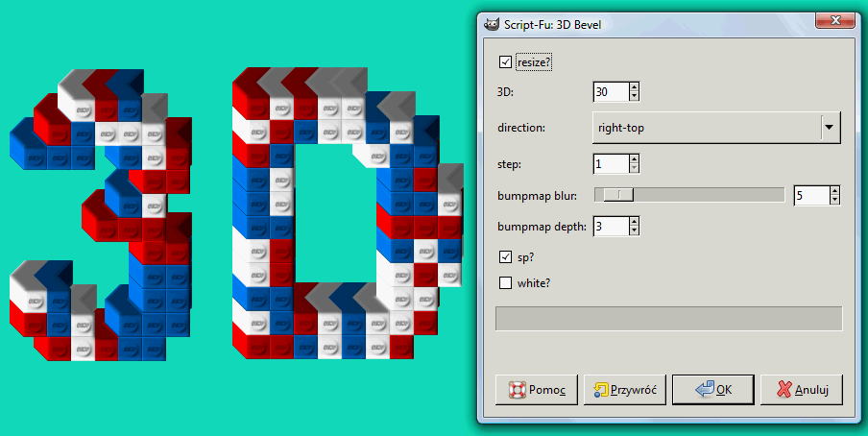Screen dimensions: 868x436
Task: Close the Script-Fu 3D Bevel dialog
Action: coord(836,21)
